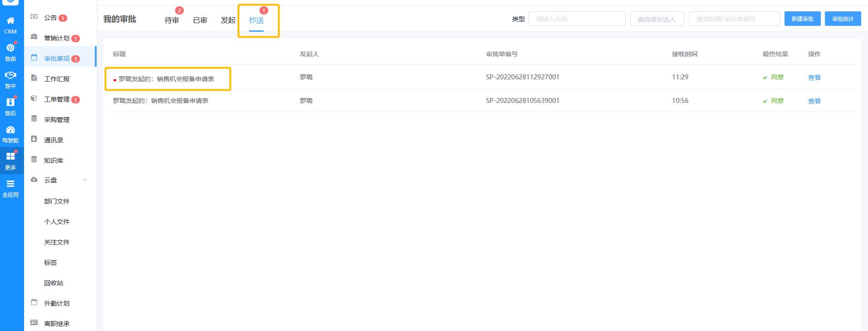The image size is (868, 331).
Task: Open 关注文件 under 云盘
Action: [x=57, y=242]
